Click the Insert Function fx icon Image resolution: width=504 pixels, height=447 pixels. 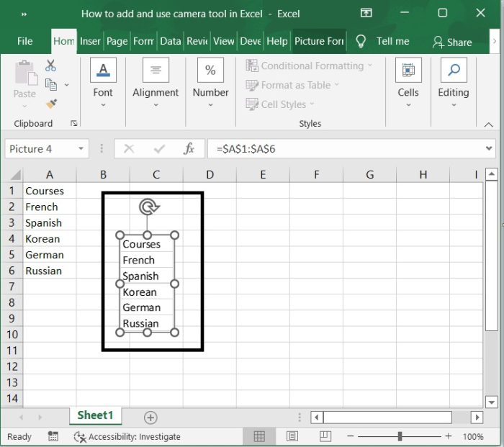click(x=189, y=149)
